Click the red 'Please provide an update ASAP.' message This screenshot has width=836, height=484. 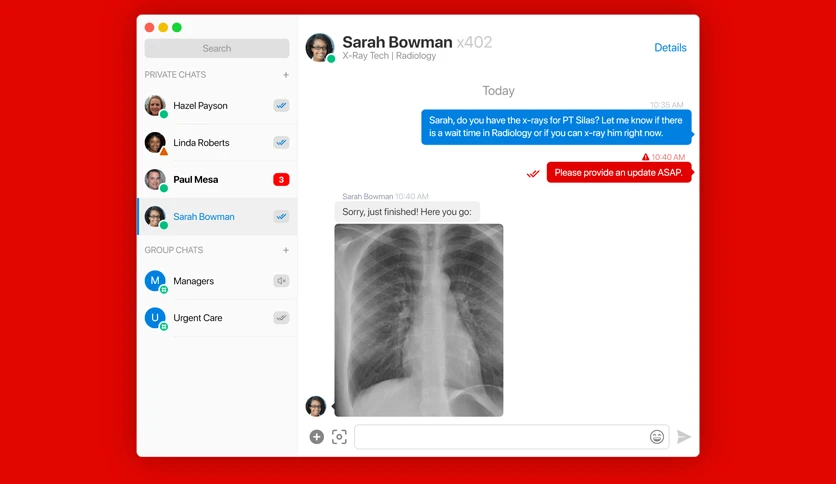point(618,172)
